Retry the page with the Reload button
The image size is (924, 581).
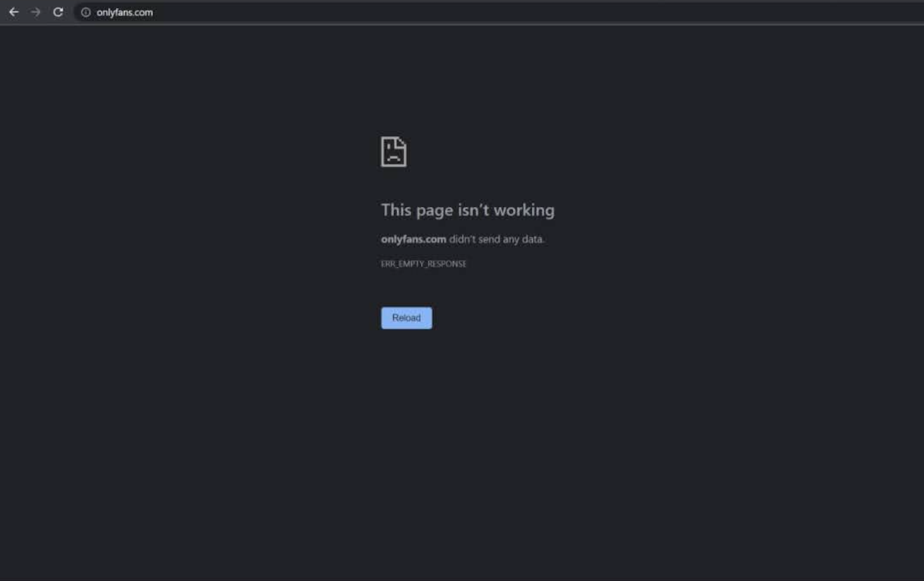click(406, 318)
